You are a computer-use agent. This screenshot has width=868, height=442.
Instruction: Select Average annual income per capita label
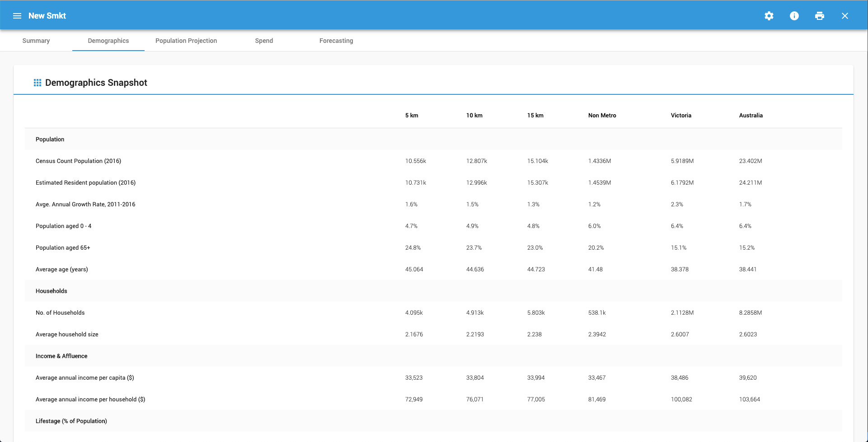coord(85,378)
